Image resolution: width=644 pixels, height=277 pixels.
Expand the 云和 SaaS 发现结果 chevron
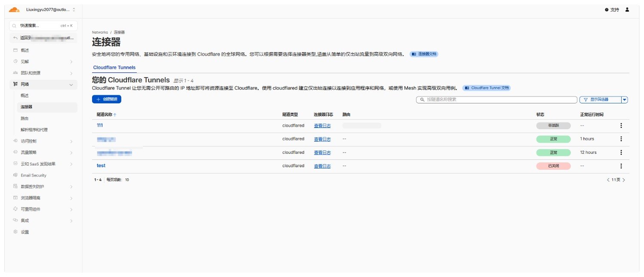click(x=71, y=164)
